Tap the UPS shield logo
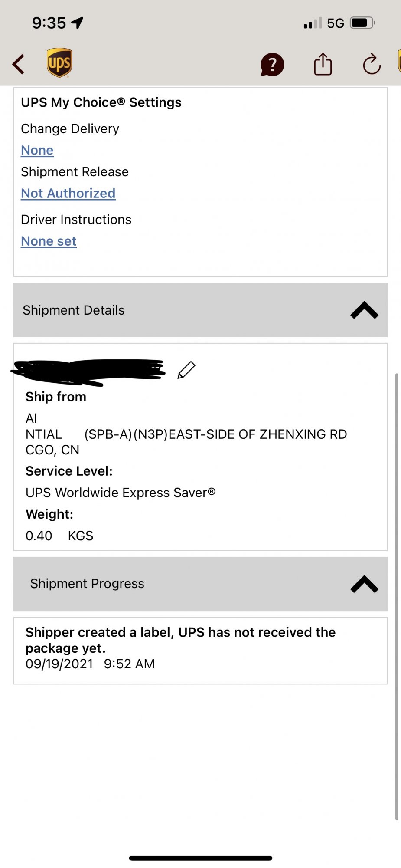 point(59,63)
